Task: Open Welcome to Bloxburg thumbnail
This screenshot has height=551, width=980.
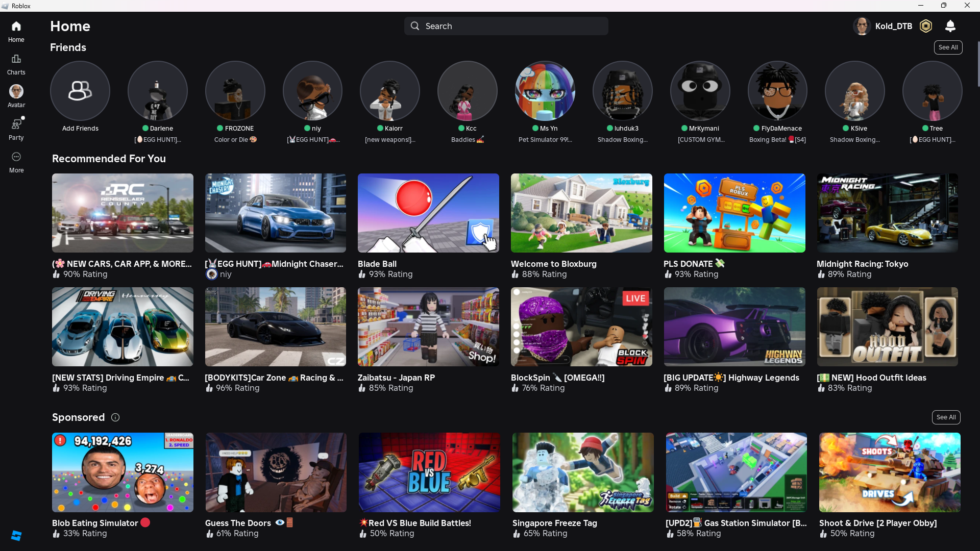Action: 581,213
